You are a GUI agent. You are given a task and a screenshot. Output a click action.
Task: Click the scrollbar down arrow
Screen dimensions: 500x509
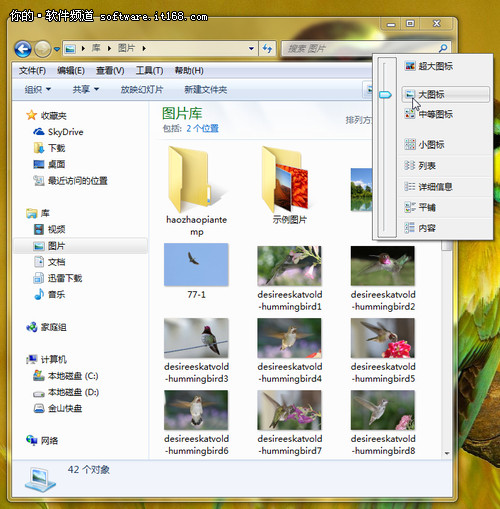[x=447, y=453]
